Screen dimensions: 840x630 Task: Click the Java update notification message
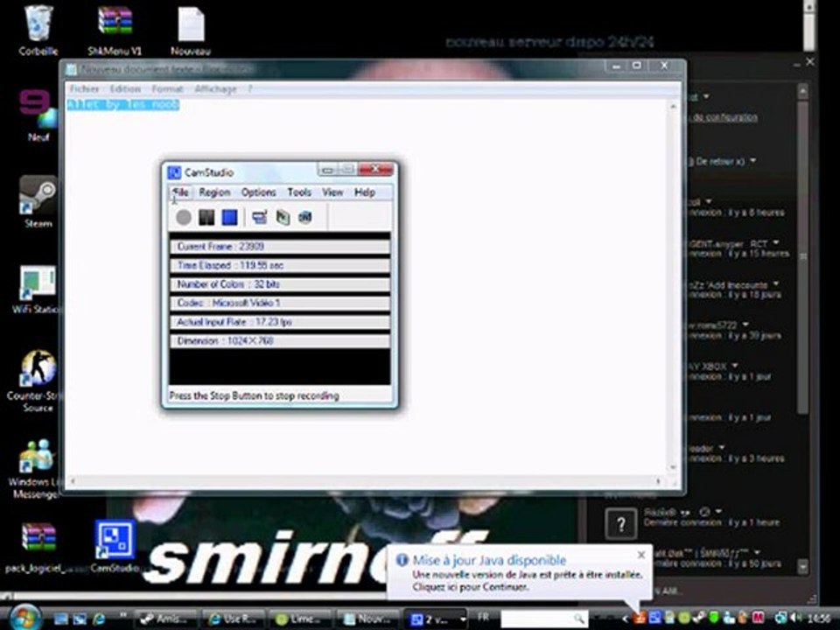(527, 581)
